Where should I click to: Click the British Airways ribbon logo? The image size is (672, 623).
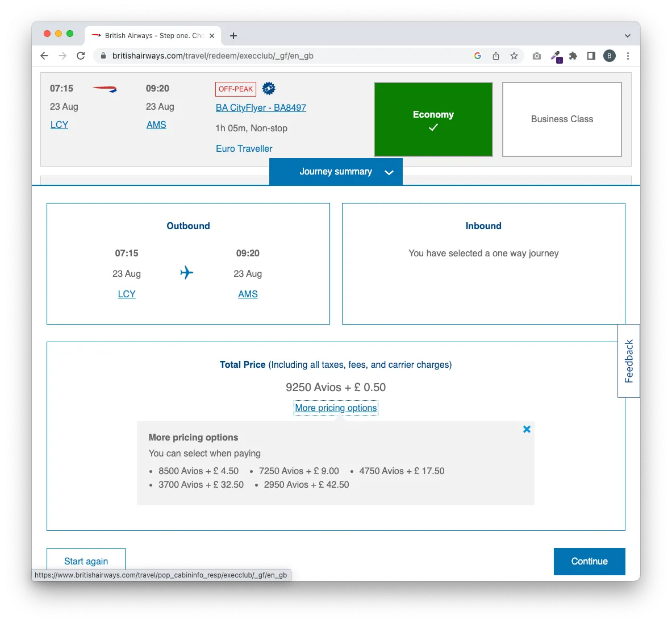pyautogui.click(x=105, y=89)
